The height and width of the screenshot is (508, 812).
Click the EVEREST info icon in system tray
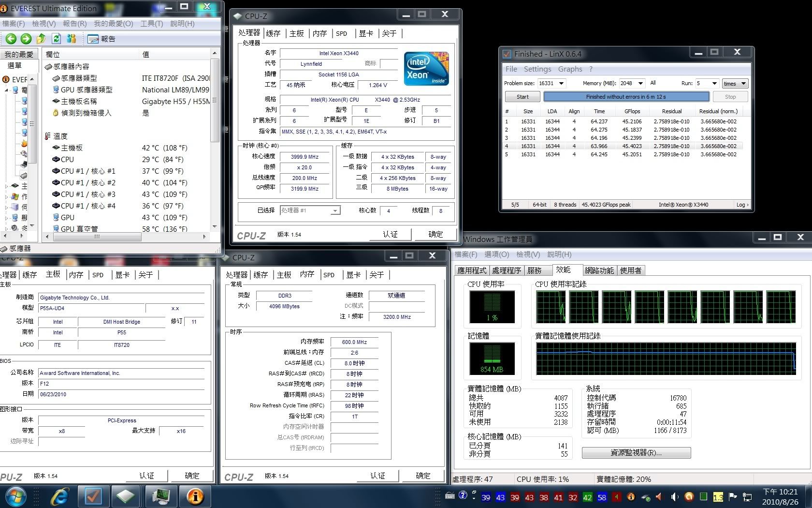pyautogui.click(x=631, y=497)
